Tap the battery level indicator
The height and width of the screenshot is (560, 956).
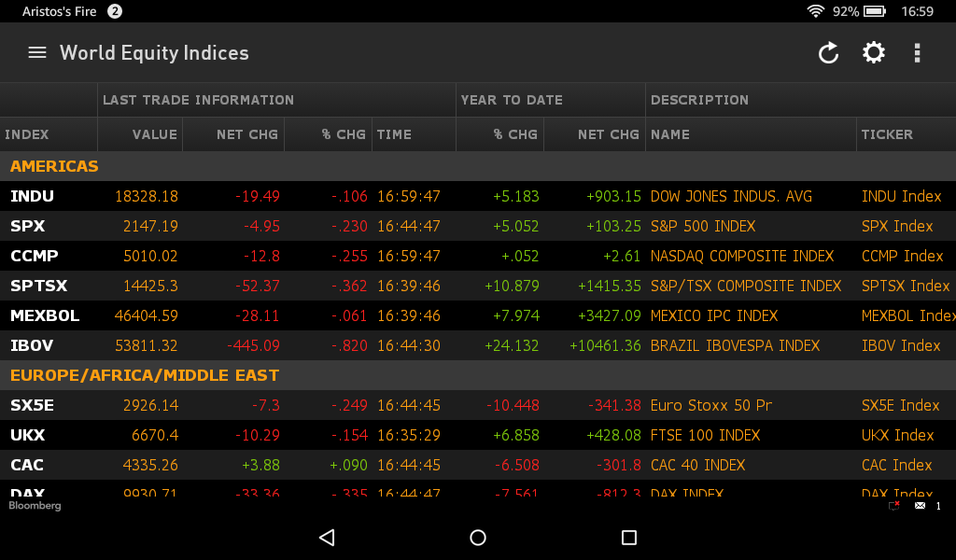point(874,11)
